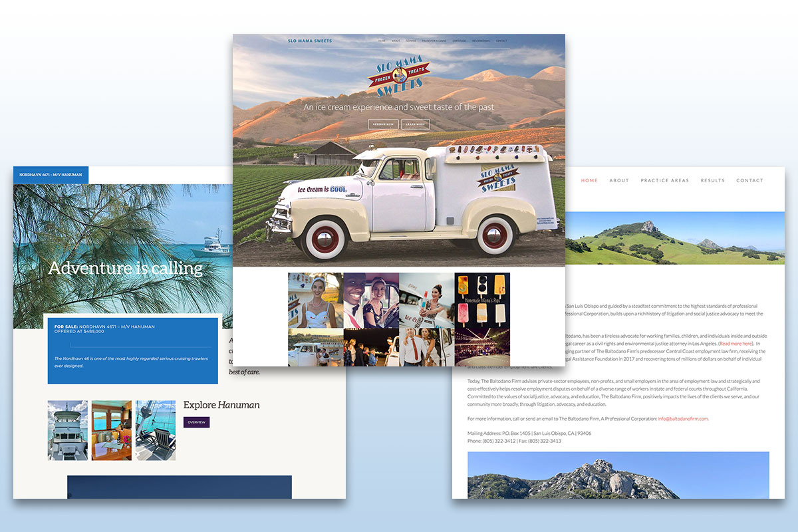Click the info@baltodanofirm.com email link
Viewport: 798px width, 532px height.
point(683,419)
